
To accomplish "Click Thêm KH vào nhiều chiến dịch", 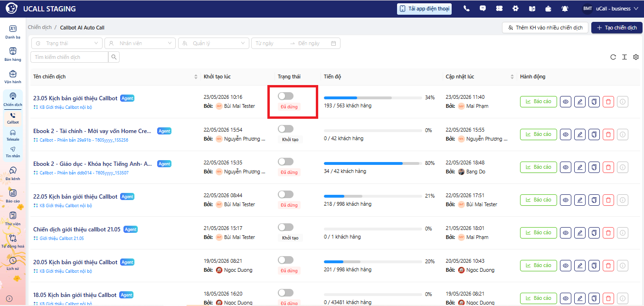I will click(x=545, y=28).
